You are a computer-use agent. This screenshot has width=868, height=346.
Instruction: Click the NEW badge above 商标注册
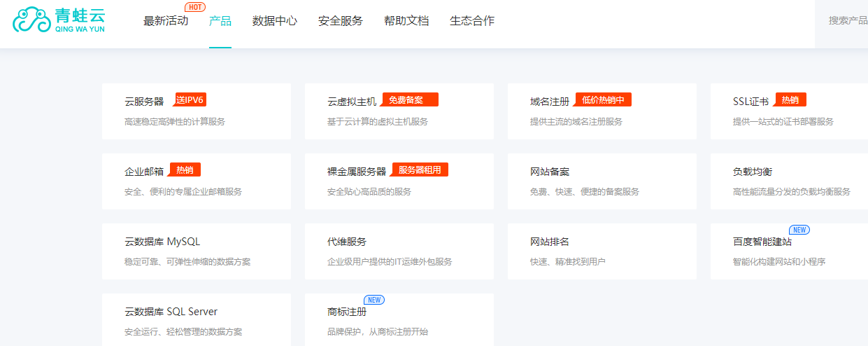(x=374, y=300)
